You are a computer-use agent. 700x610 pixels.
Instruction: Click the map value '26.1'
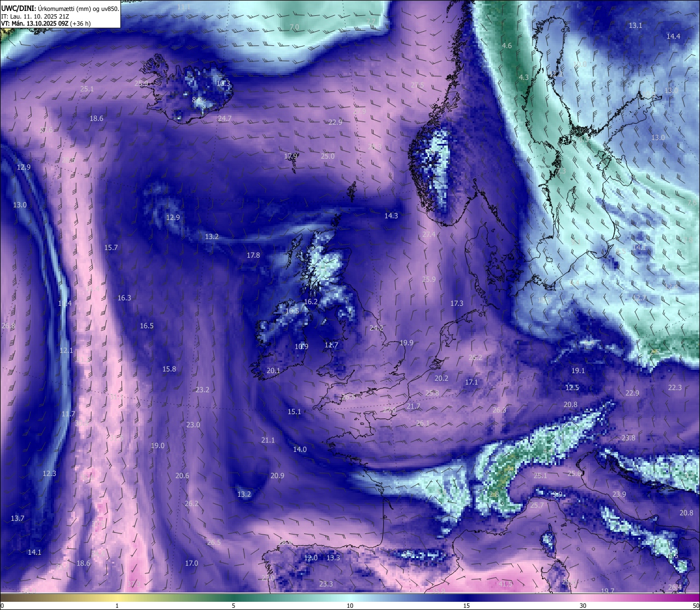pyautogui.click(x=423, y=423)
